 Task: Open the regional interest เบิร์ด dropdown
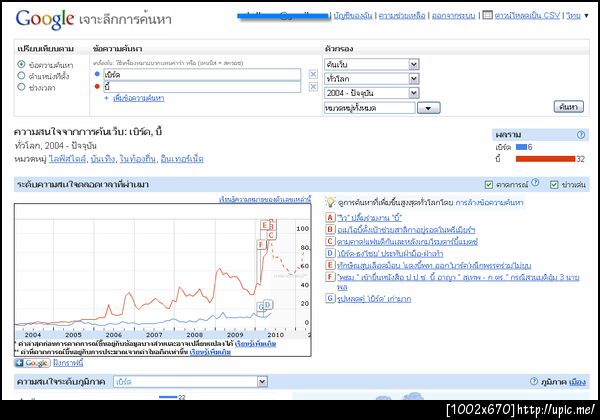click(x=190, y=381)
